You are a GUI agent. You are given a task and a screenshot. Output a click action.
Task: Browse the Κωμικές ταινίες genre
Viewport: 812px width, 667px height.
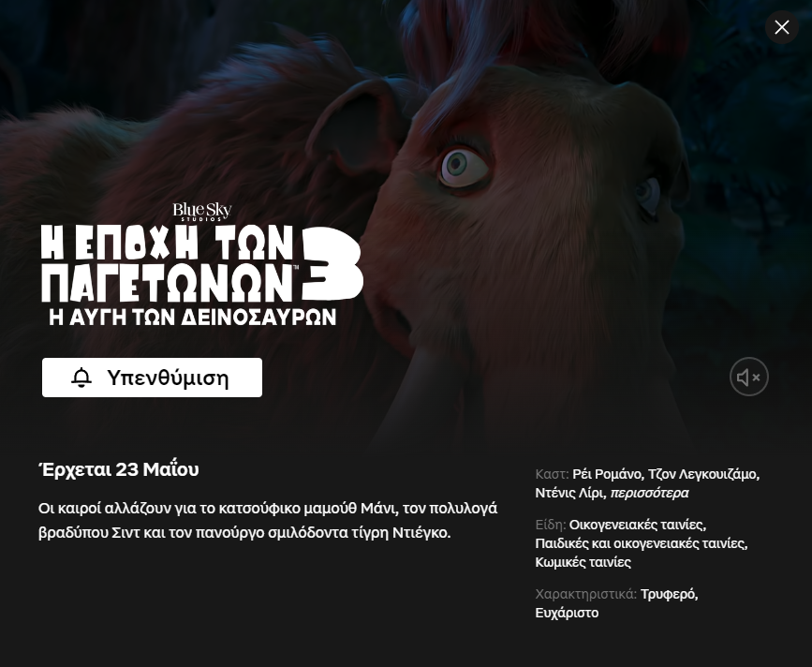[583, 562]
